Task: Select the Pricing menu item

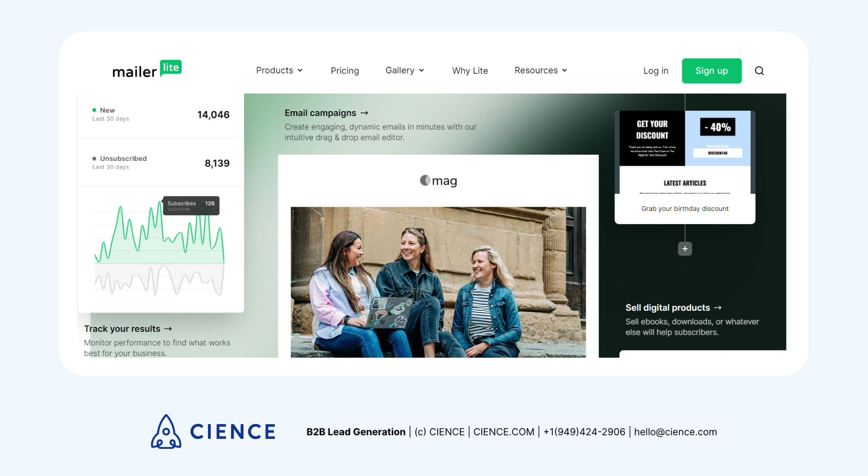Action: point(344,70)
